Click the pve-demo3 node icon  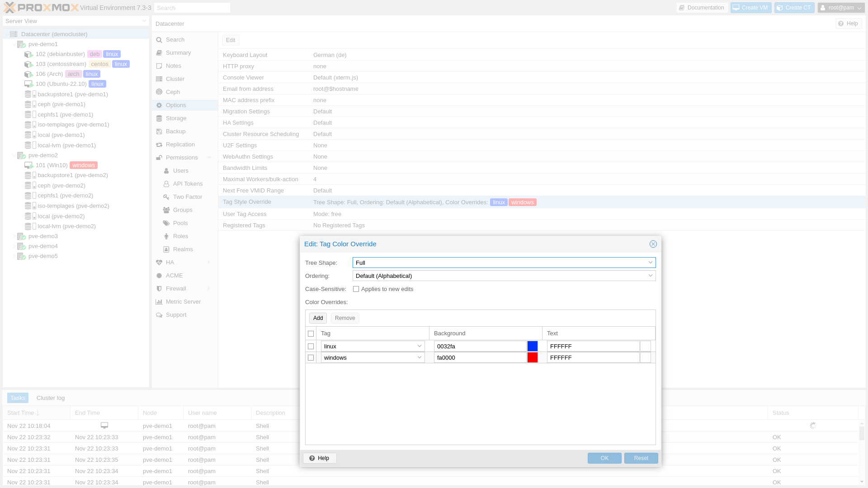pyautogui.click(x=21, y=236)
